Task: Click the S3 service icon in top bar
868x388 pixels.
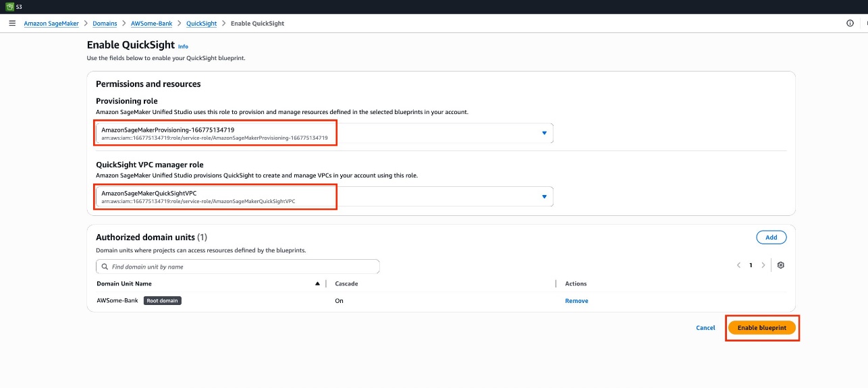Action: pyautogui.click(x=9, y=7)
